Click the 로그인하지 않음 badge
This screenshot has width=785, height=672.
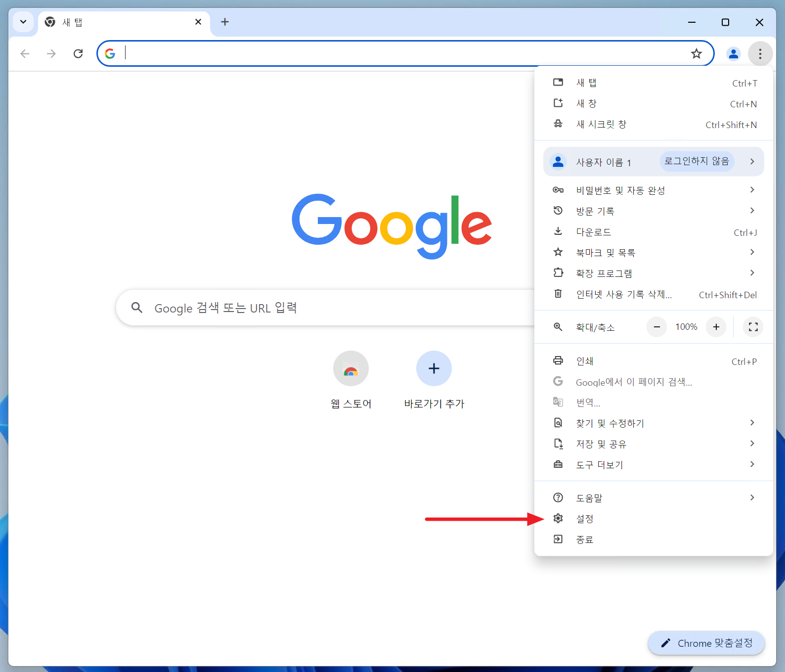[697, 161]
